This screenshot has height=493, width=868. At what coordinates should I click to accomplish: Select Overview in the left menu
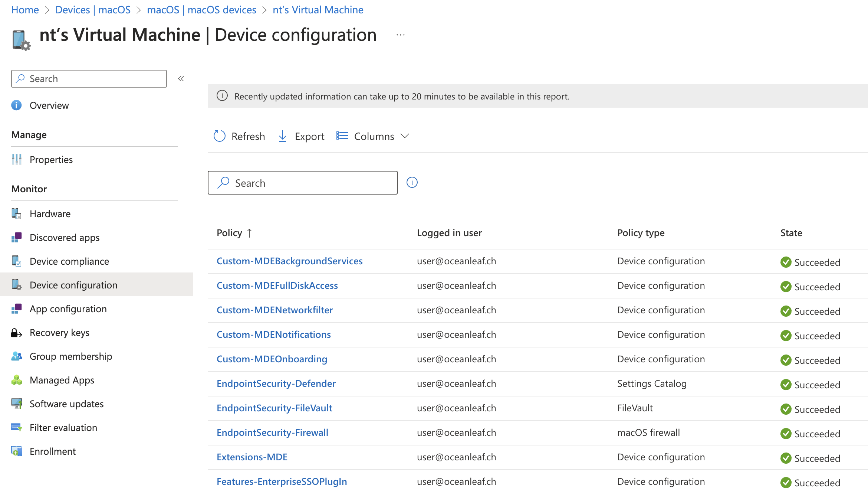[x=49, y=105]
